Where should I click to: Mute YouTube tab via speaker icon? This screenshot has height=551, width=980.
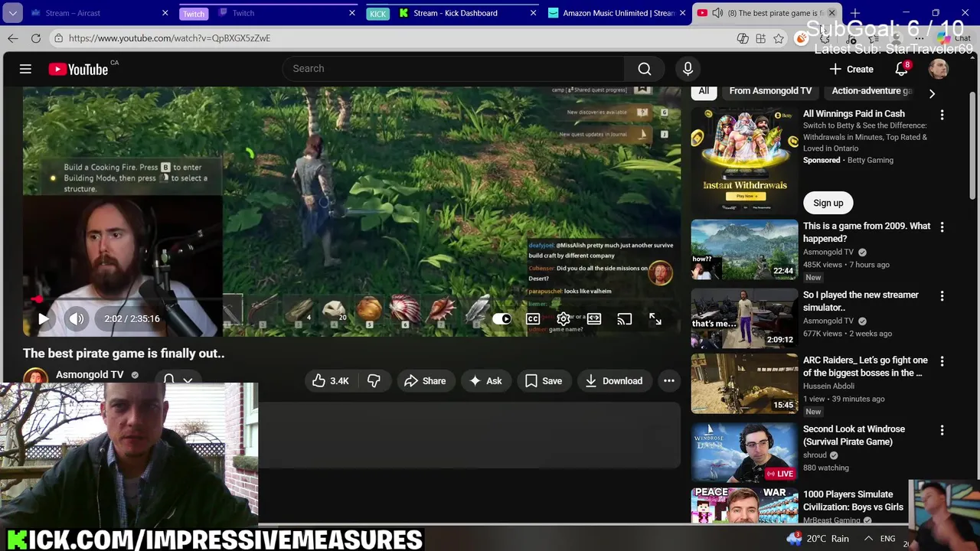pyautogui.click(x=717, y=13)
